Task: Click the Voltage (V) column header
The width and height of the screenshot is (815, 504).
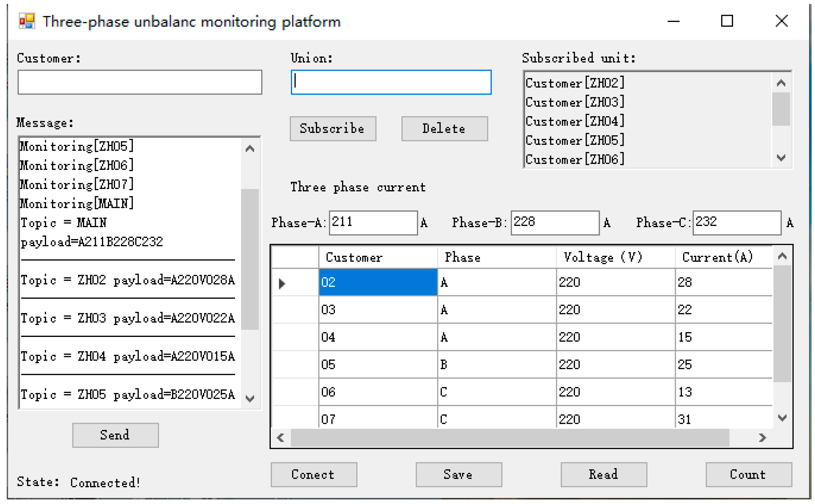Action: 602,257
